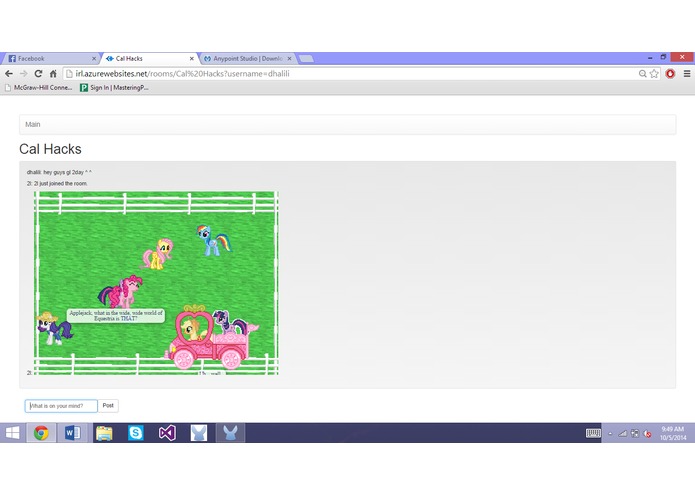Image resolution: width=695 pixels, height=494 pixels.
Task: Open the taskbar clock showing 9:49 AM
Action: (x=672, y=433)
